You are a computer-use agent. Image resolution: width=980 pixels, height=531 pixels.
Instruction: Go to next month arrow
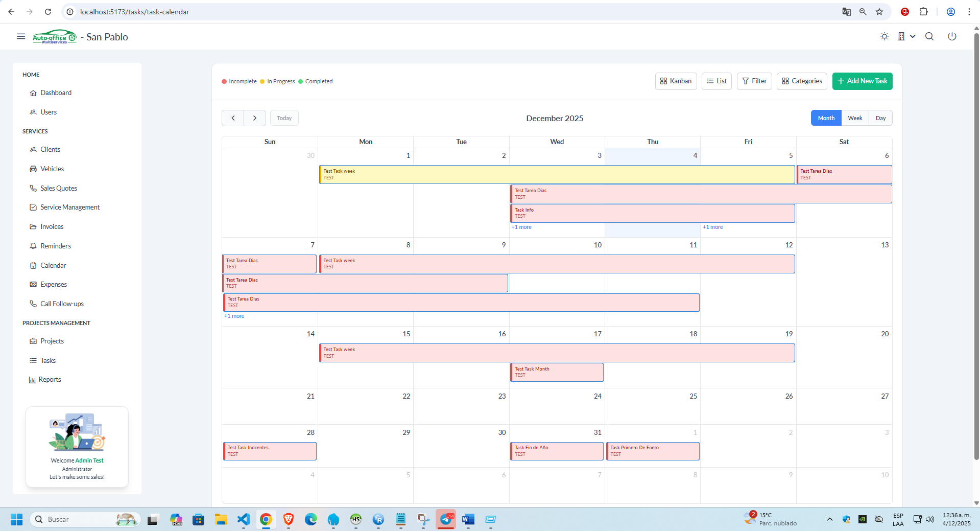click(255, 118)
